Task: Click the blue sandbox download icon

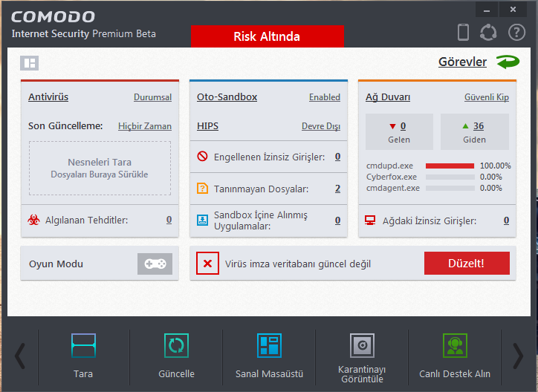Action: click(x=202, y=220)
